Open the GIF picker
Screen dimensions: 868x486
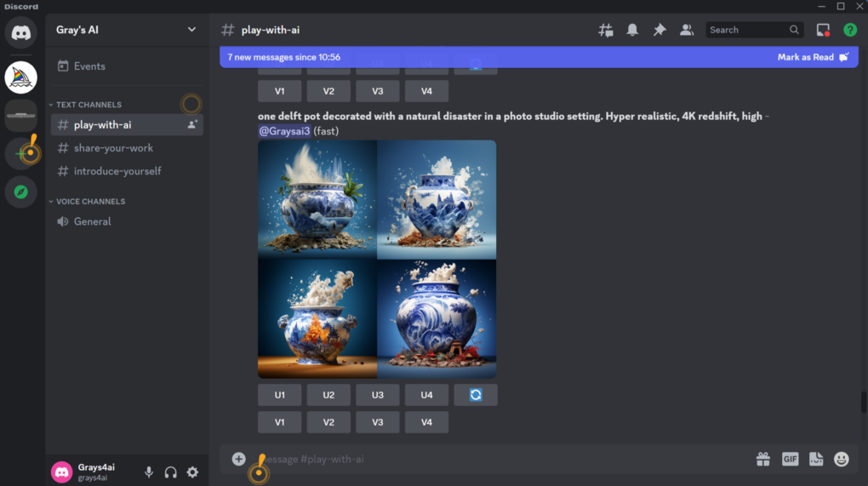click(x=790, y=460)
